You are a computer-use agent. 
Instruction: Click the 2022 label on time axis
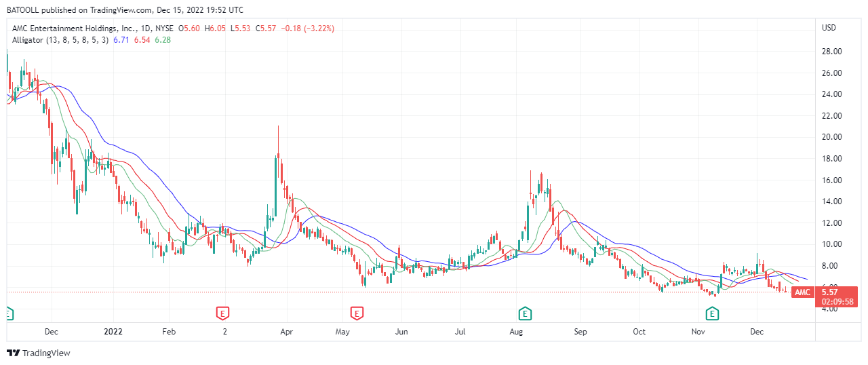click(113, 332)
